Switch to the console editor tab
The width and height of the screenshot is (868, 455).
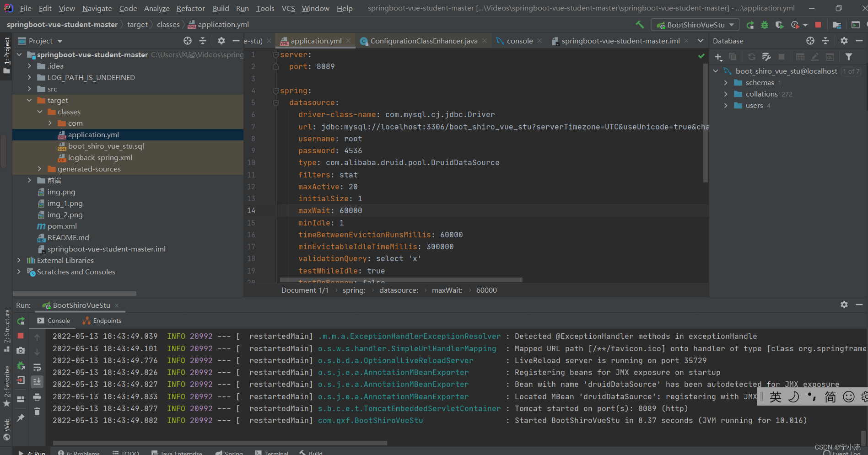coord(520,41)
